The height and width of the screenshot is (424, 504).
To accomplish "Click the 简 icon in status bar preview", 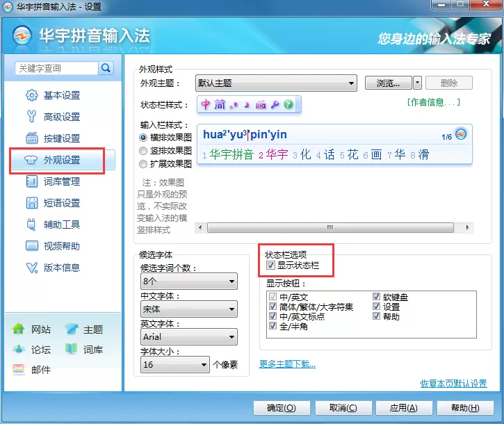I will 220,104.
